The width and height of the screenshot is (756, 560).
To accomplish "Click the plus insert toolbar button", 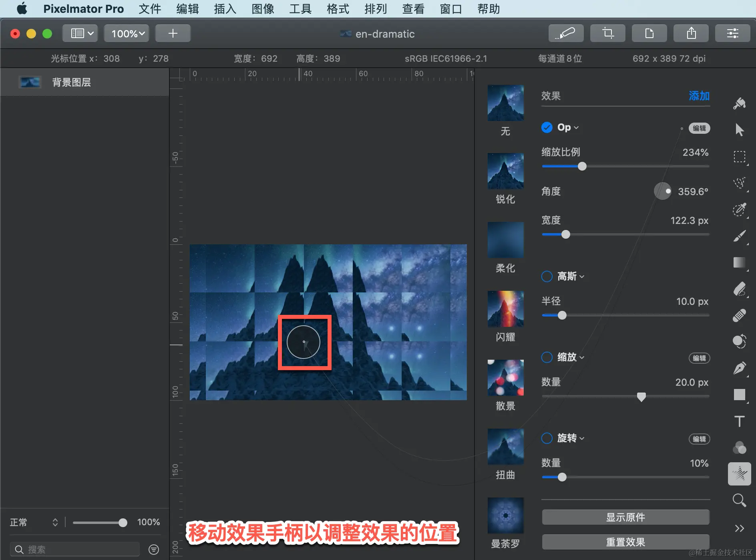I will click(x=173, y=33).
